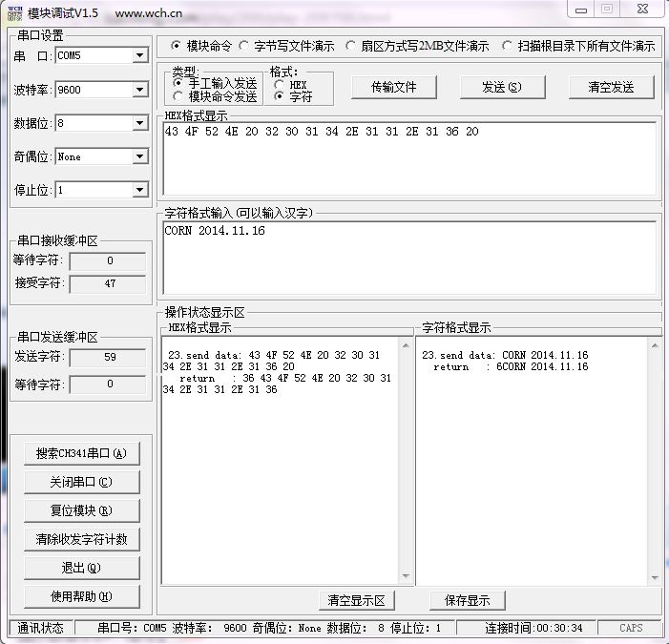Click 等待字符 field in 串口接收缓冲区
669x644 pixels.
click(x=108, y=260)
